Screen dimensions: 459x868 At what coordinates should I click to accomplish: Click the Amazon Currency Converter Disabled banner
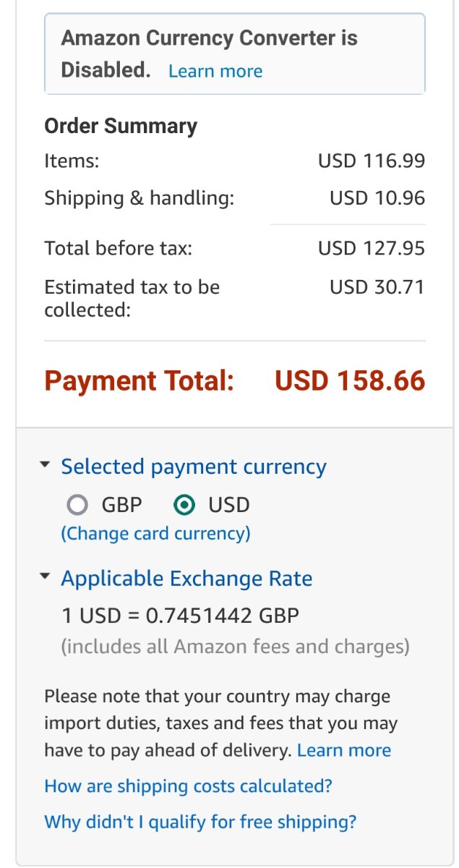[235, 54]
